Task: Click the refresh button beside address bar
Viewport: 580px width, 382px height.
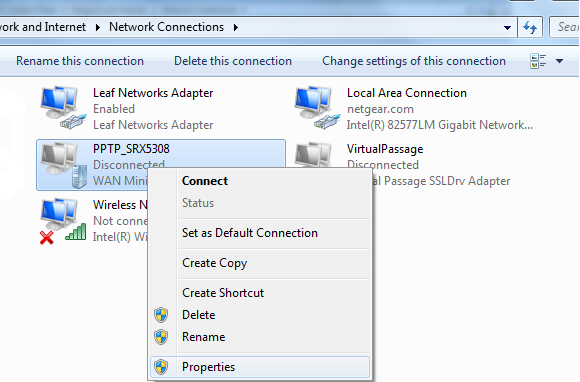Action: (530, 27)
